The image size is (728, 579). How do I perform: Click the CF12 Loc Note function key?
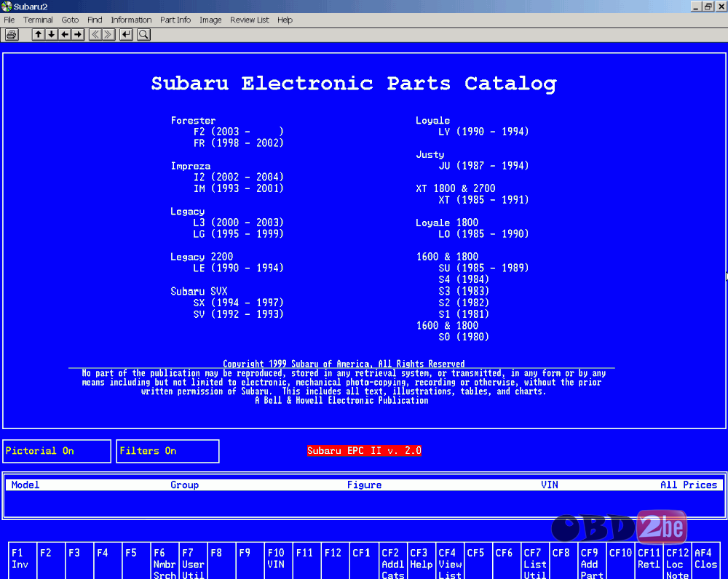click(x=677, y=560)
